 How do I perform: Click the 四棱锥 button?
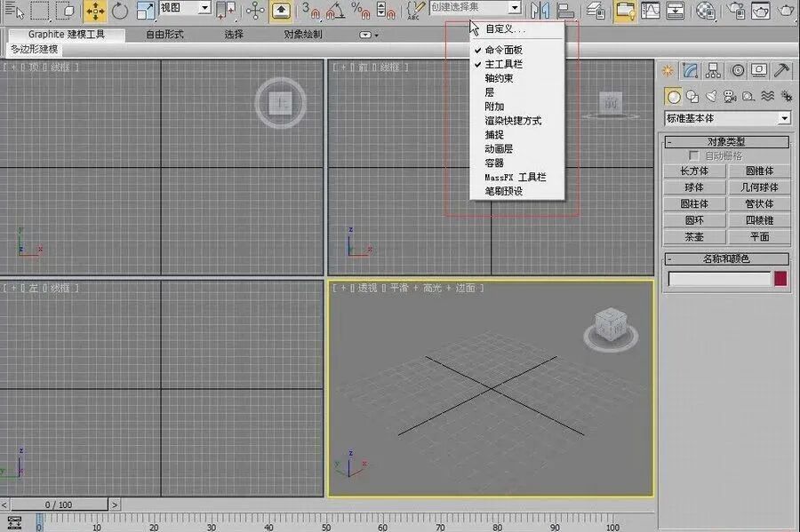(760, 220)
